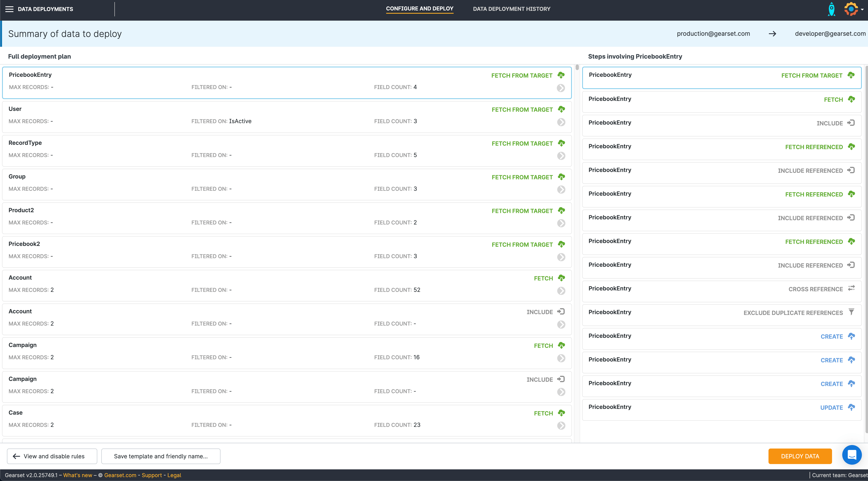Click the Deploy Data button

800,456
